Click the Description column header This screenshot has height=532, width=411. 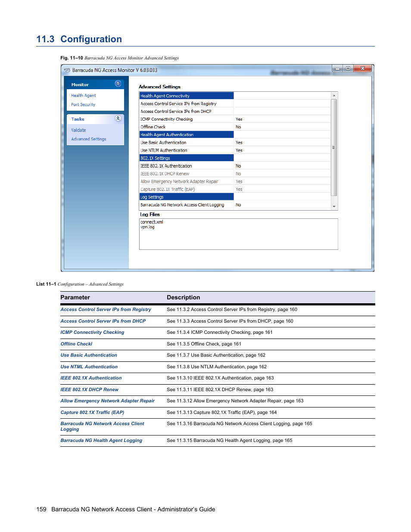pyautogui.click(x=184, y=297)
